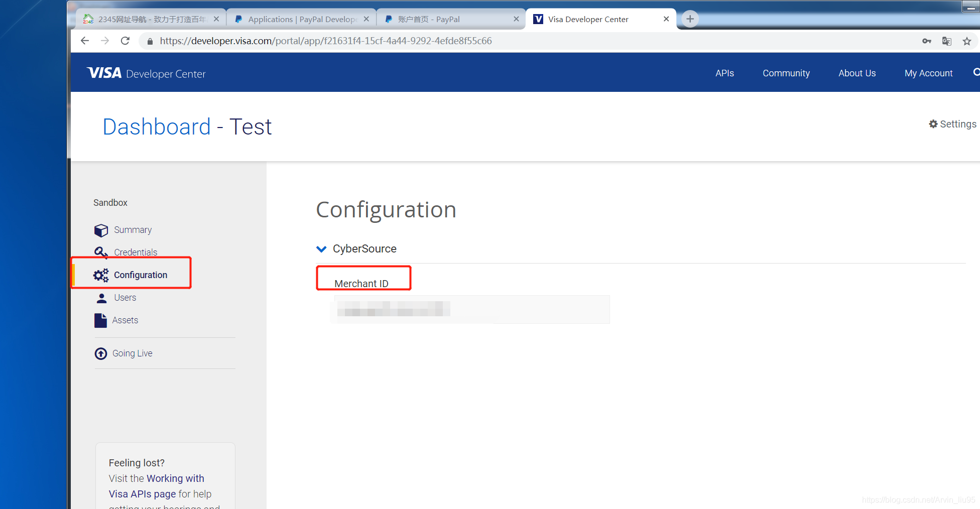The image size is (980, 509).
Task: Open Summary in the sidebar
Action: click(x=133, y=230)
